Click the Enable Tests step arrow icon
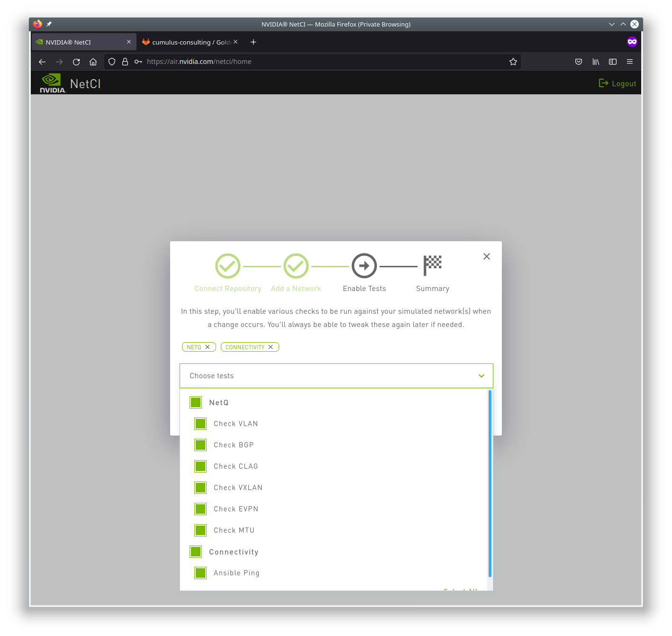The image size is (672, 636). point(364,266)
